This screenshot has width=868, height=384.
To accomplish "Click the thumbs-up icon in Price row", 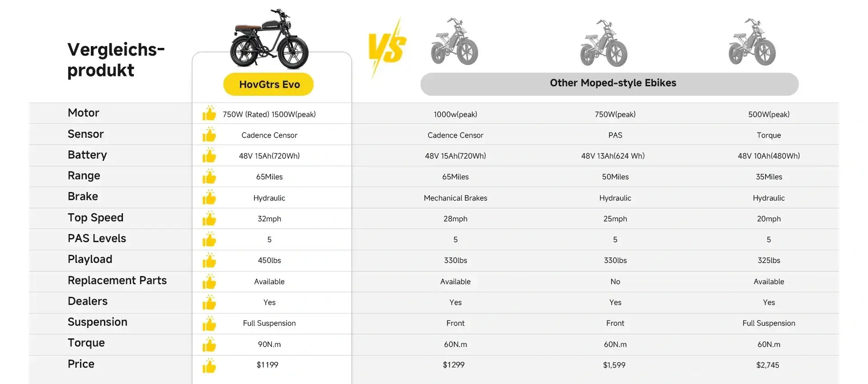I will pyautogui.click(x=209, y=365).
